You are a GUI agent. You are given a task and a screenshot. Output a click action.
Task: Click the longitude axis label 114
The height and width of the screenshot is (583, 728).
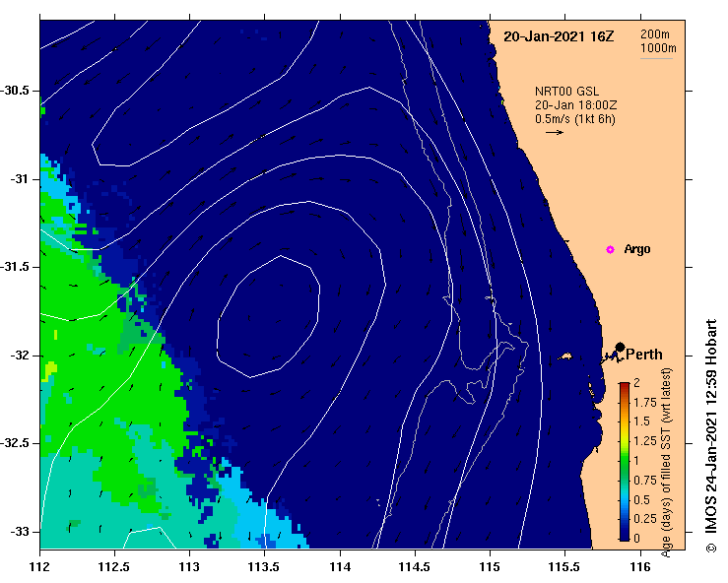[x=340, y=567]
